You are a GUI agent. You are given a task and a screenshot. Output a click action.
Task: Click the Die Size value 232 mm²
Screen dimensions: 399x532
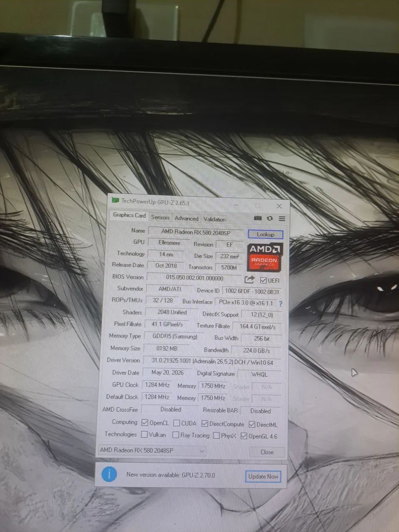pyautogui.click(x=229, y=256)
